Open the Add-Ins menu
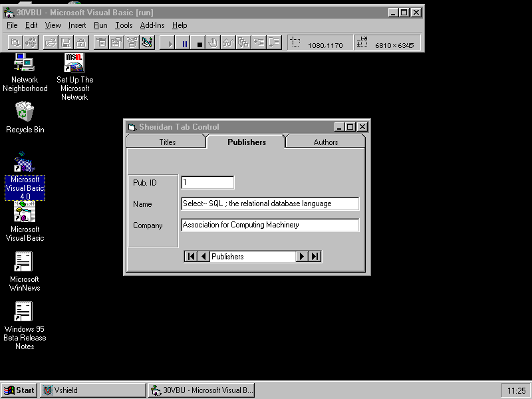This screenshot has height=399, width=532. [x=152, y=25]
